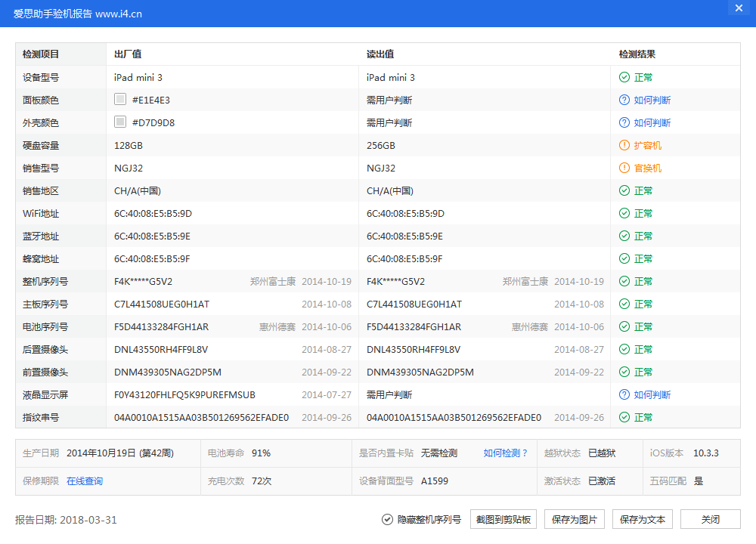756x544 pixels.
Task: Click the question icon for 液晶显示屏 row
Action: click(x=624, y=394)
